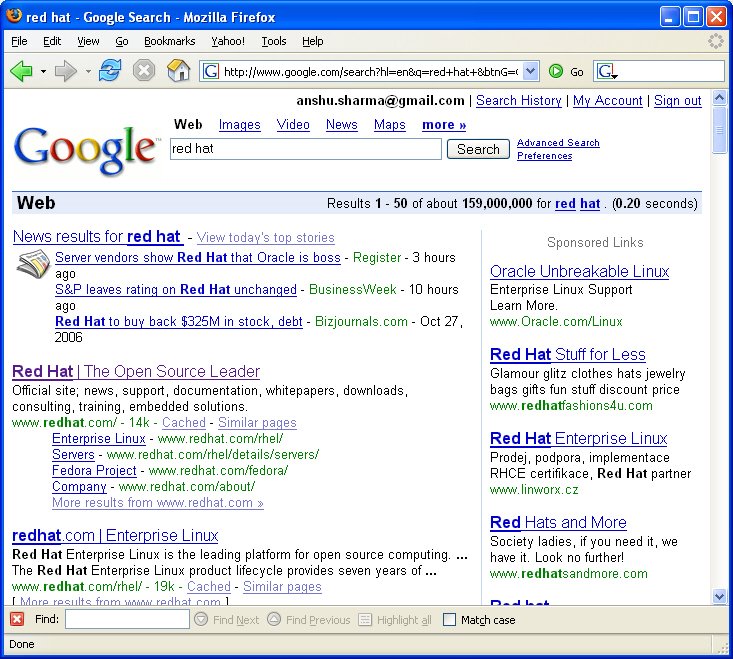Click the Sign out link
This screenshot has height=659, width=733.
677,100
